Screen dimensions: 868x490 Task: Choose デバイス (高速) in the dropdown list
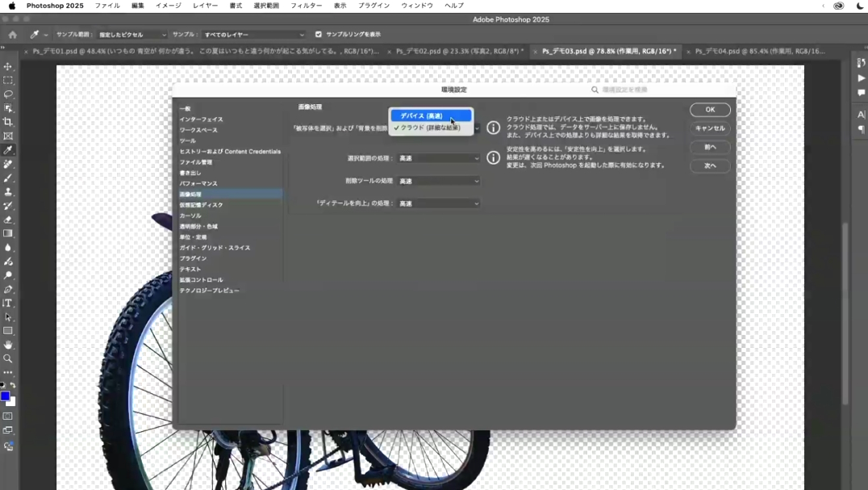tap(432, 115)
